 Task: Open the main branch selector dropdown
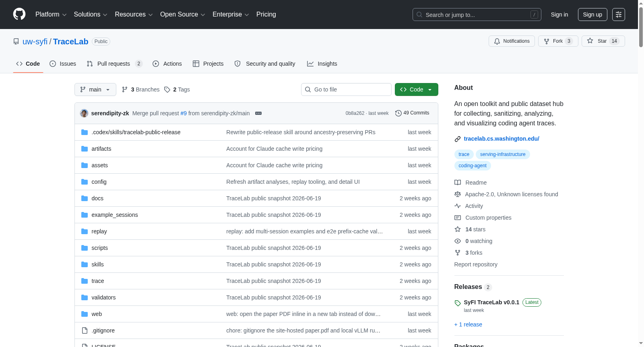coord(95,89)
